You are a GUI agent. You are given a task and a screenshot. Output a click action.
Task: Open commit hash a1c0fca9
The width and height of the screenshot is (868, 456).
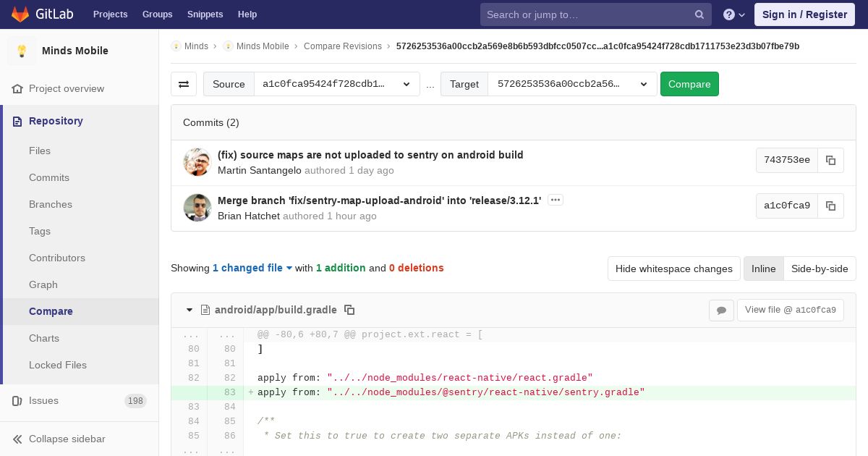pos(787,206)
